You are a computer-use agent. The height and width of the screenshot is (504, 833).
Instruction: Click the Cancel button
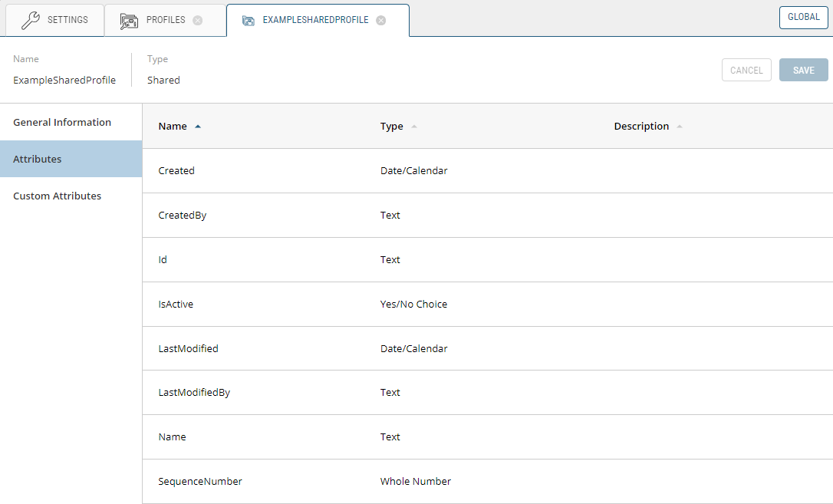pyautogui.click(x=746, y=70)
